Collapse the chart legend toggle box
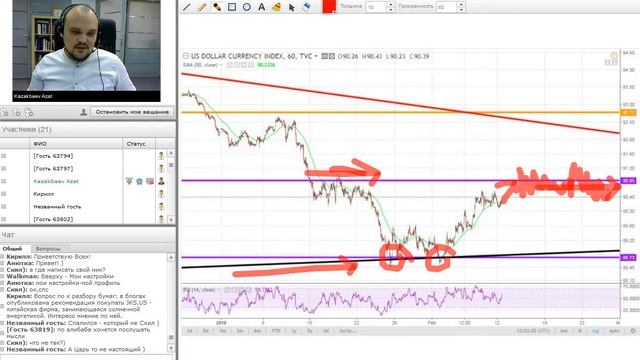Image resolution: width=640 pixels, height=360 pixels. point(186,56)
